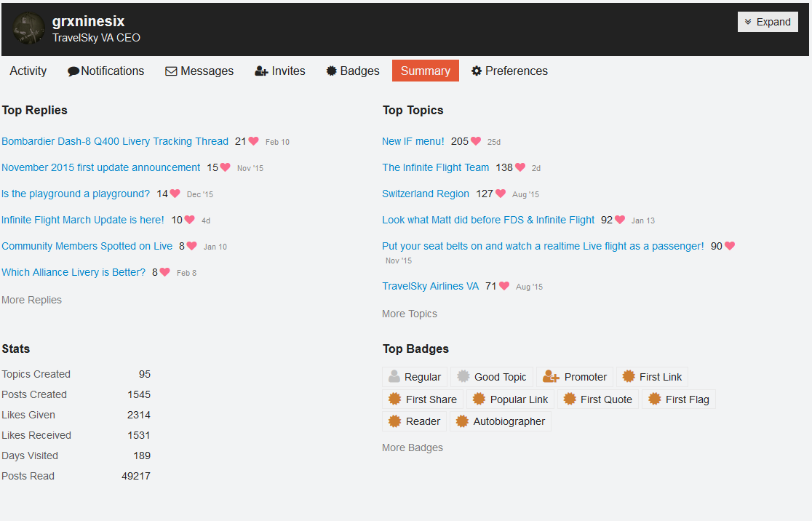Open the Preferences tab
812x521 pixels.
pos(509,71)
